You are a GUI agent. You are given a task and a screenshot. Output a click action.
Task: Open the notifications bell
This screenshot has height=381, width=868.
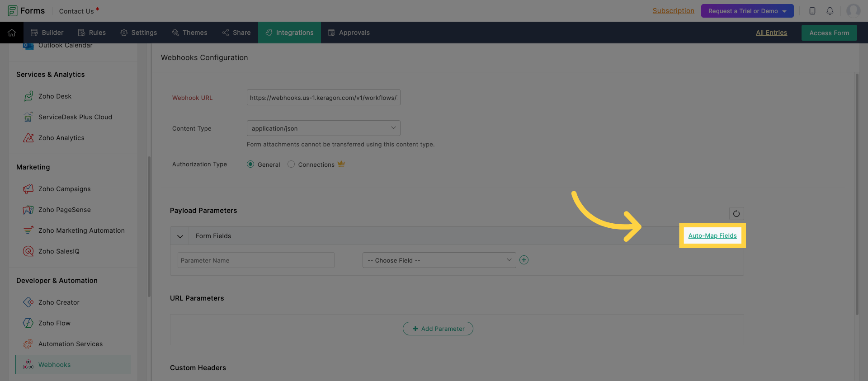click(x=830, y=11)
